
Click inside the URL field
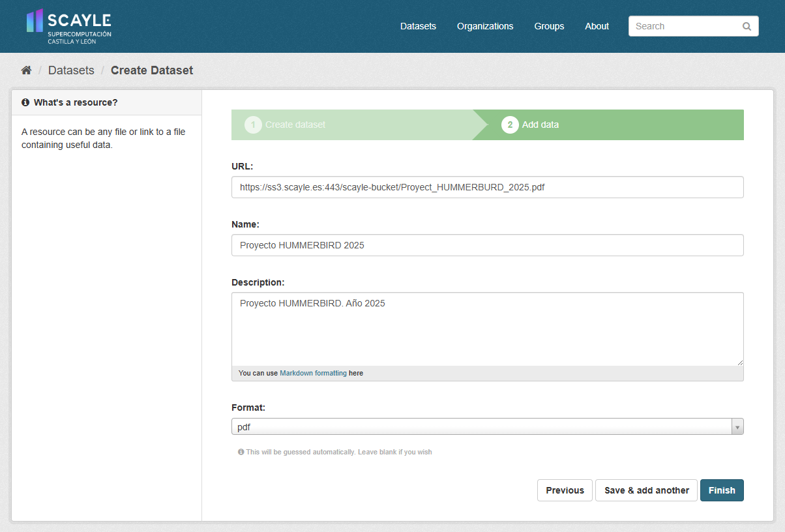point(488,187)
